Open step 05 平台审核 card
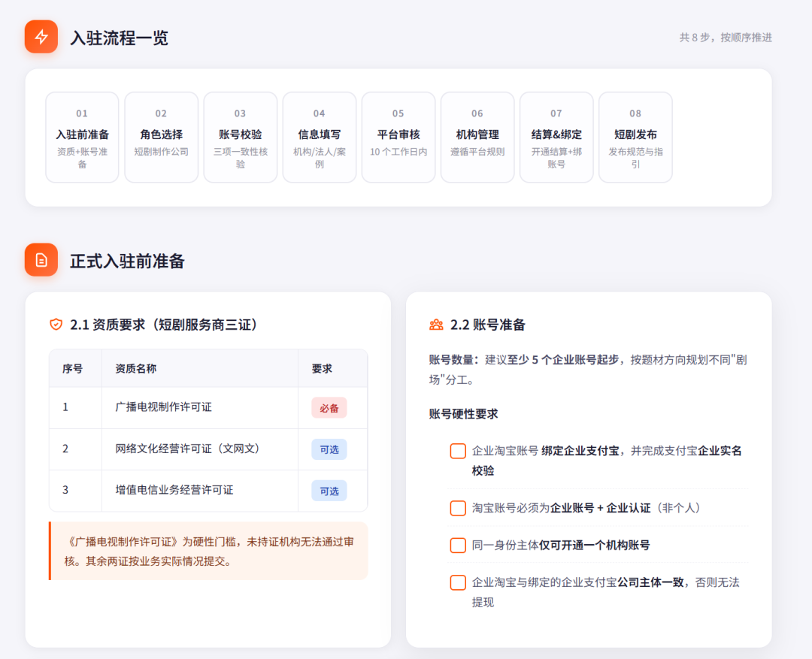Viewport: 812px width, 659px height. click(398, 138)
